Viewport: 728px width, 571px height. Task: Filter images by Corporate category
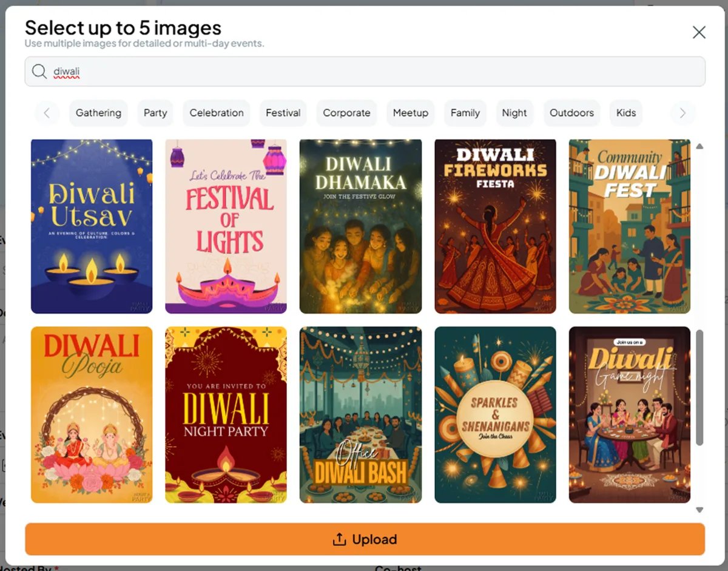tap(346, 113)
